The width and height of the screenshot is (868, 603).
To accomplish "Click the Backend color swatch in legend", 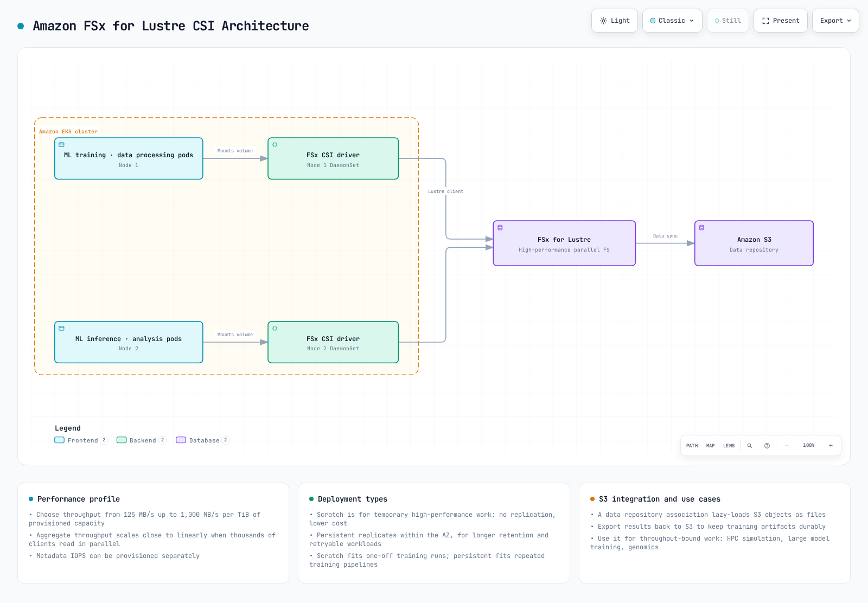I will 122,440.
